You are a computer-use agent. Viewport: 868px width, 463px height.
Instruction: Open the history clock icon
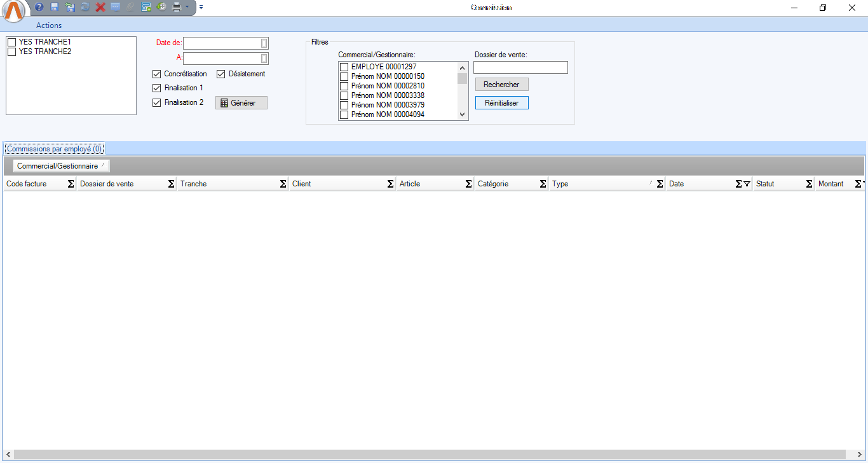tap(161, 8)
